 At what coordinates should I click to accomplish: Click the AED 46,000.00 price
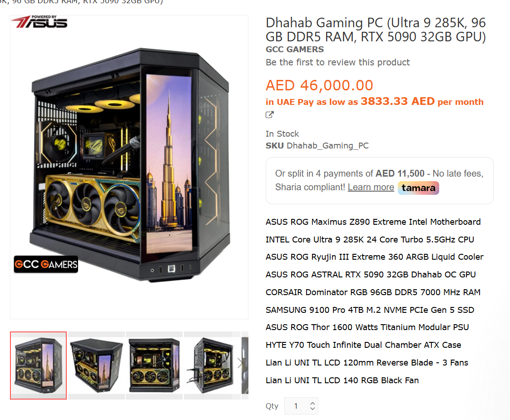point(319,85)
